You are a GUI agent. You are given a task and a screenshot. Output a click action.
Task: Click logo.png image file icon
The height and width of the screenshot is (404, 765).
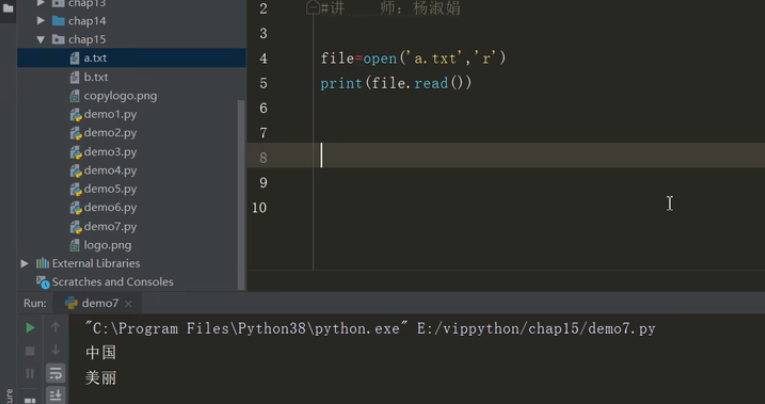(75, 245)
